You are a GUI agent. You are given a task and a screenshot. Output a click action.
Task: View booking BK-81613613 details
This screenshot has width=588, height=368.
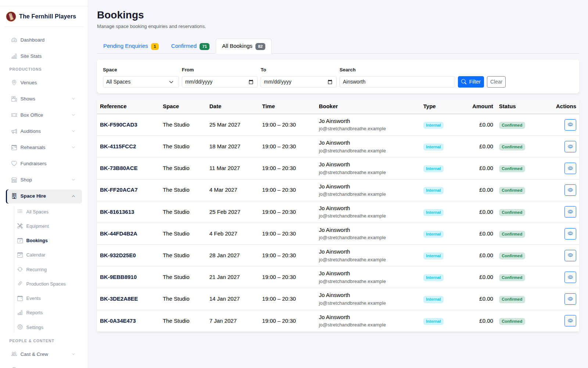click(570, 212)
